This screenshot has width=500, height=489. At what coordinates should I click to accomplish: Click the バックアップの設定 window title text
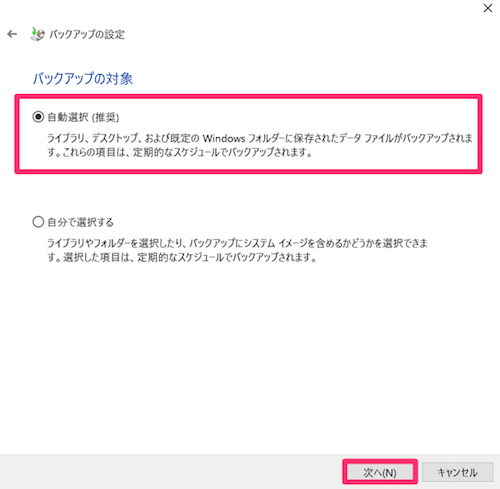[87, 34]
